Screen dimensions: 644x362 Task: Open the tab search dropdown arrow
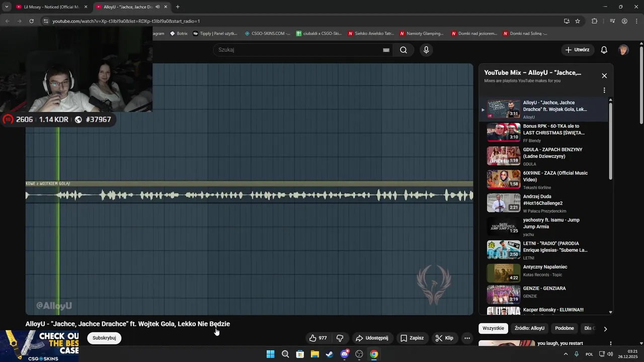click(x=6, y=7)
